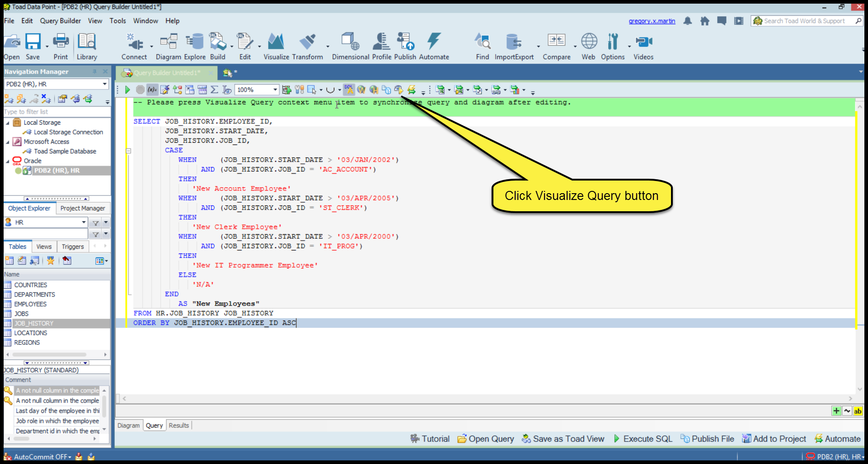This screenshot has width=868, height=464.
Task: Click the Open Query button
Action: click(x=486, y=439)
